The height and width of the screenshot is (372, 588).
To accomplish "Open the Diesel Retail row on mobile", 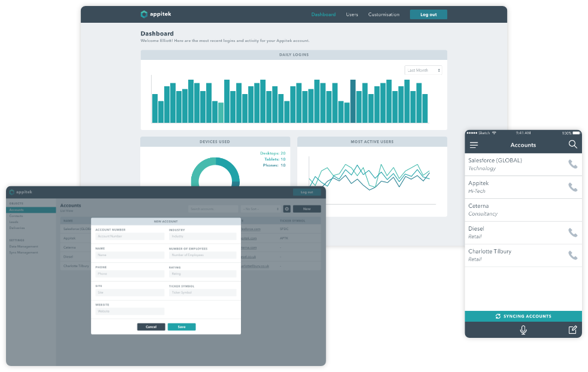I will point(523,233).
